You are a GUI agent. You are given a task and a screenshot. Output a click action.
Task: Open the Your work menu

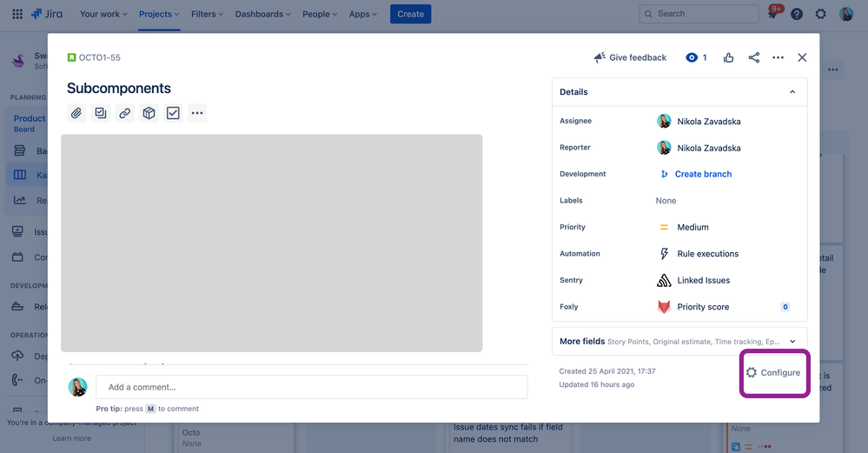[x=103, y=14]
